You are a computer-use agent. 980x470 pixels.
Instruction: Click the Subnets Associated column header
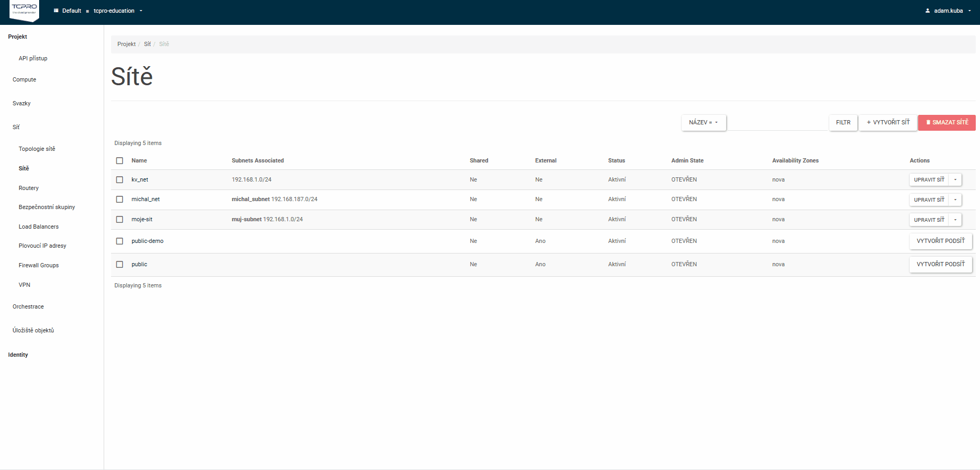point(258,160)
